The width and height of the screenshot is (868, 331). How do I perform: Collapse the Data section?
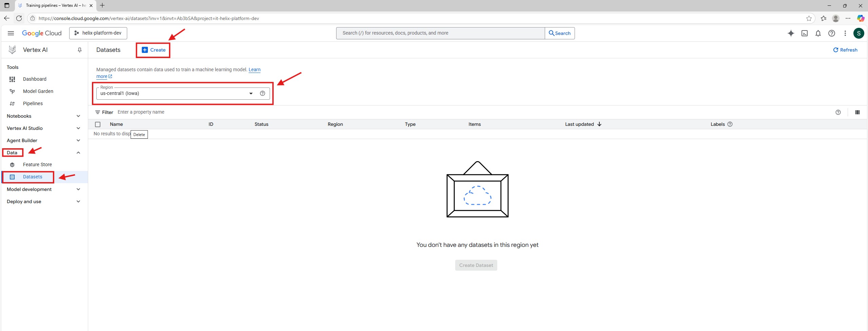point(78,153)
